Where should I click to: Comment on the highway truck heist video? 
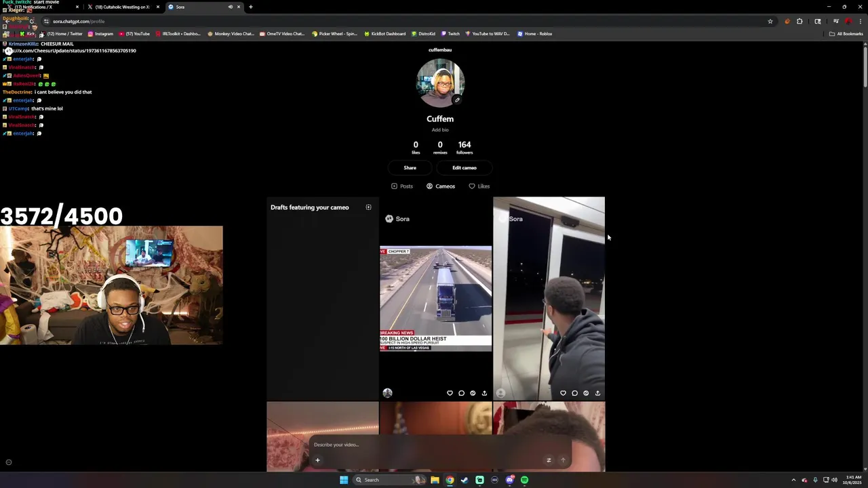click(461, 393)
